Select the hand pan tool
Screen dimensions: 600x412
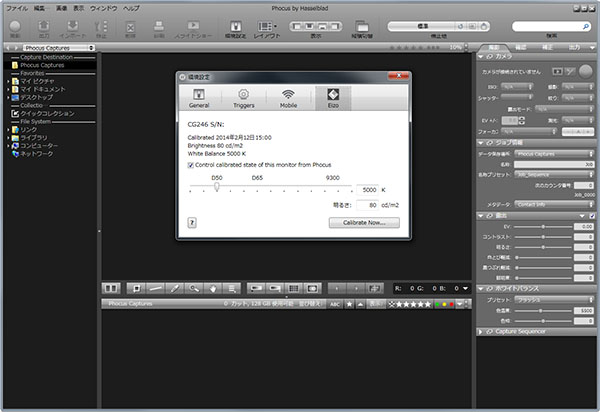coord(212,287)
